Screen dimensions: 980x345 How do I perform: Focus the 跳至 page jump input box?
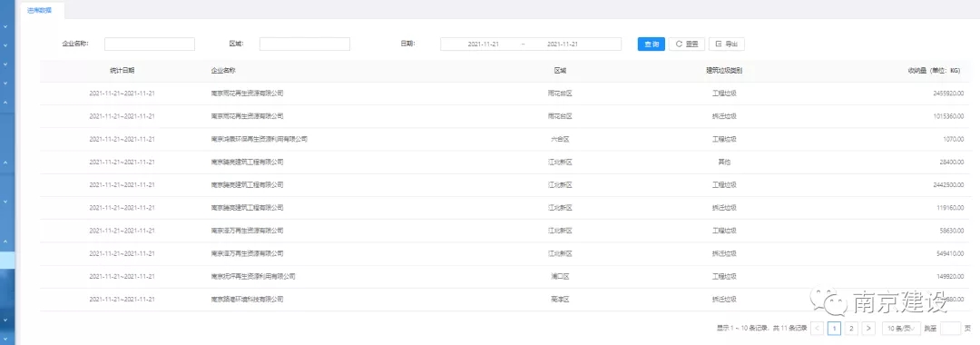click(x=950, y=328)
